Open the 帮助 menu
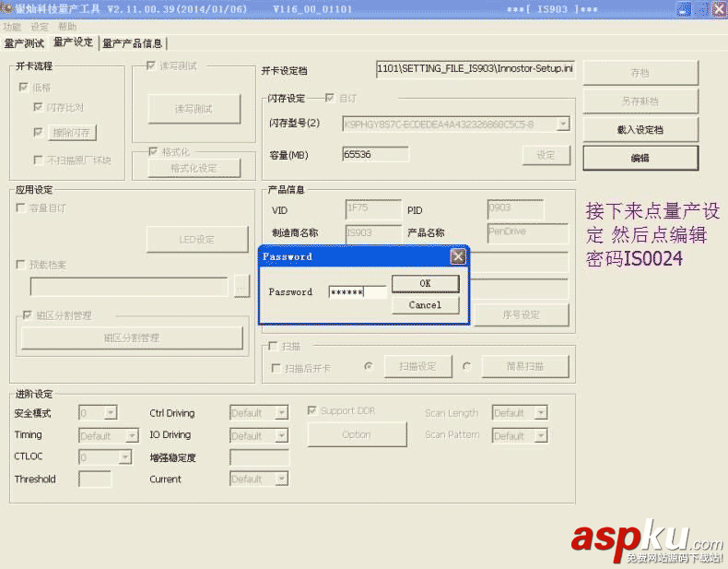Viewport: 728px width, 569px height. (67, 27)
